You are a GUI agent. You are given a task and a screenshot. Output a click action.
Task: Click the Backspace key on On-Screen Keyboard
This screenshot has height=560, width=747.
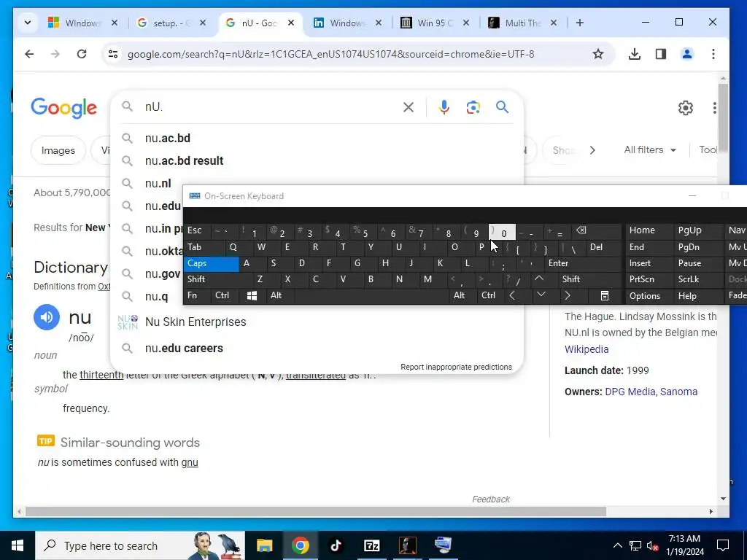pyautogui.click(x=581, y=231)
